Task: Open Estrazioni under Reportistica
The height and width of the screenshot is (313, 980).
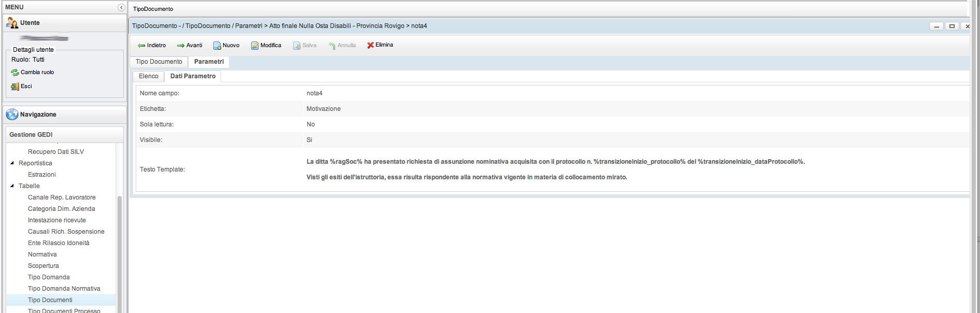Action: pos(42,175)
